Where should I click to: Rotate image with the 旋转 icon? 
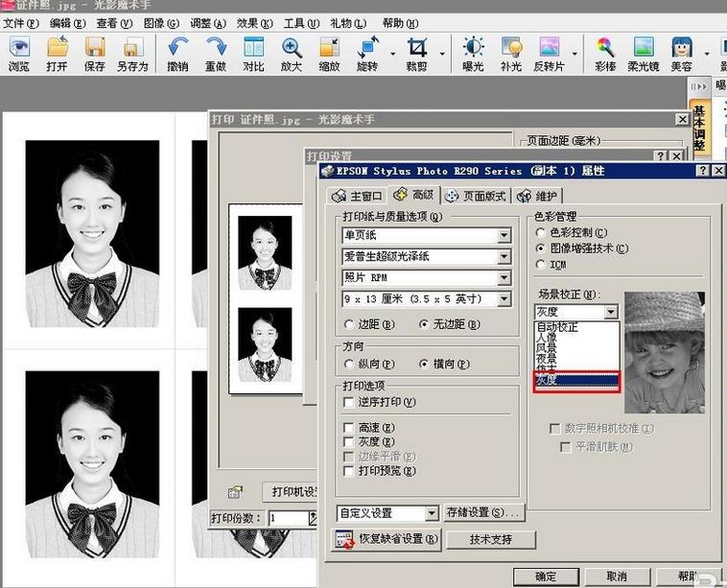pos(367,54)
